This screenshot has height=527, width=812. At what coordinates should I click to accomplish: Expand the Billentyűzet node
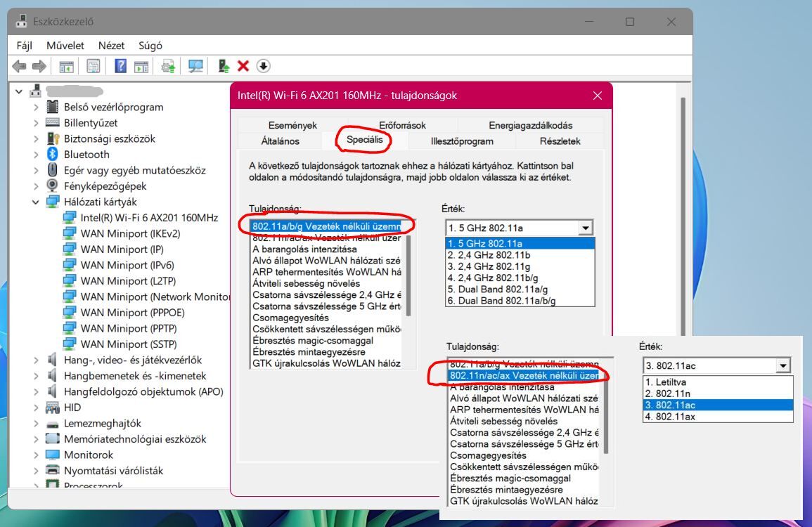click(36, 123)
